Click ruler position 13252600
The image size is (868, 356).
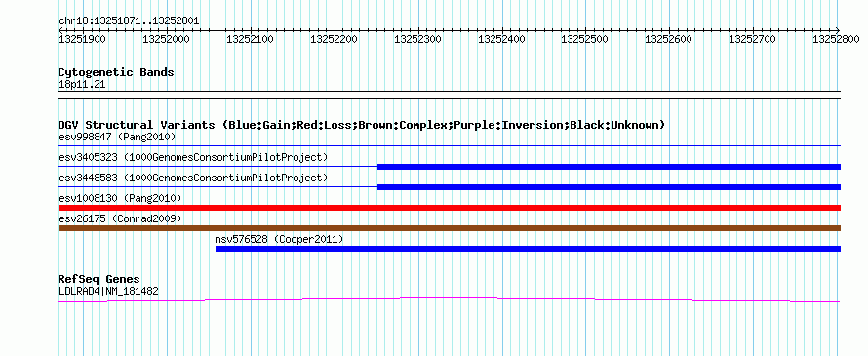[x=669, y=39]
